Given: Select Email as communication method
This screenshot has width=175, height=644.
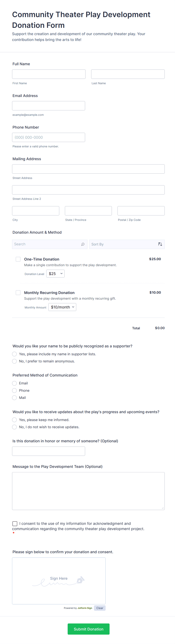Looking at the screenshot, I should pos(14,383).
